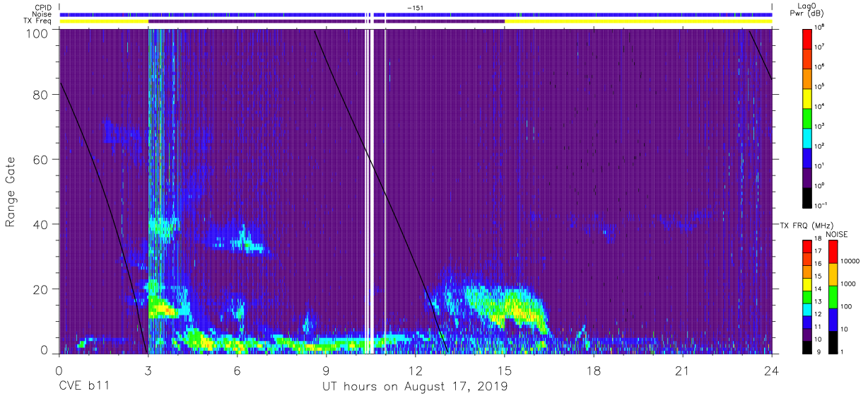Viewport: 868px width, 401px height.
Task: Click the '3' tick on the UT hours axis
Action: pos(147,371)
